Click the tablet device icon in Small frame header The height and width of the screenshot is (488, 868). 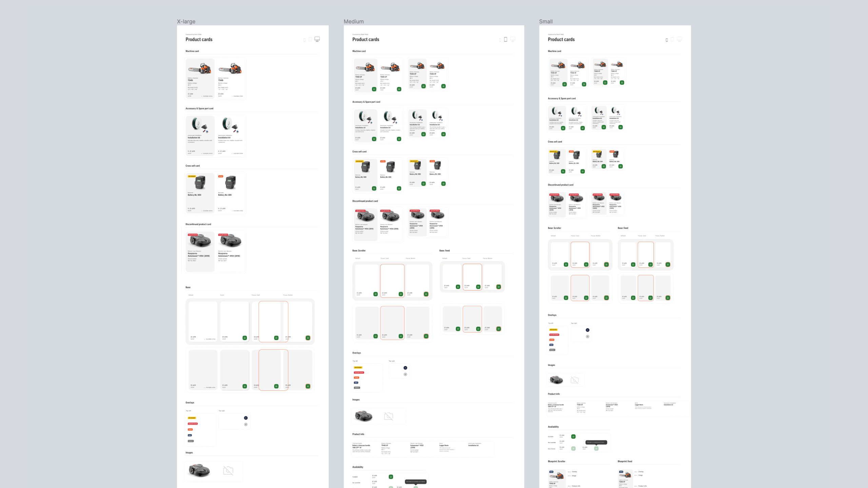[672, 39]
